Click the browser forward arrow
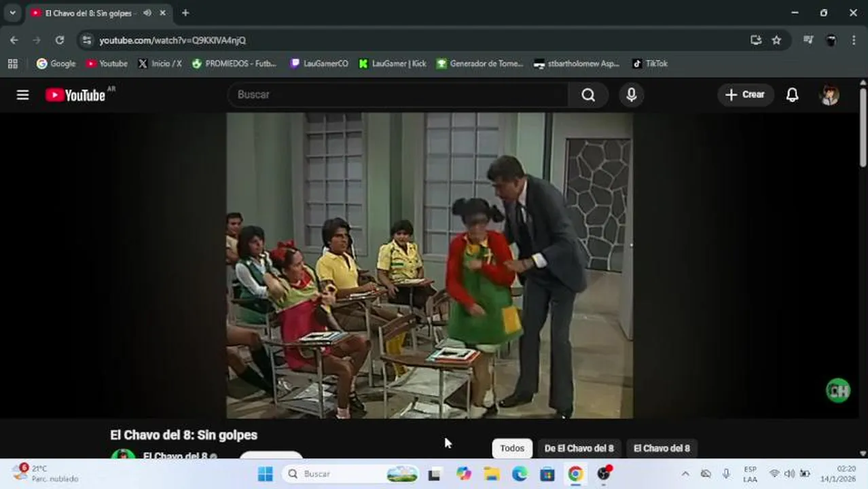Screen dimensions: 868x489 [37, 40]
